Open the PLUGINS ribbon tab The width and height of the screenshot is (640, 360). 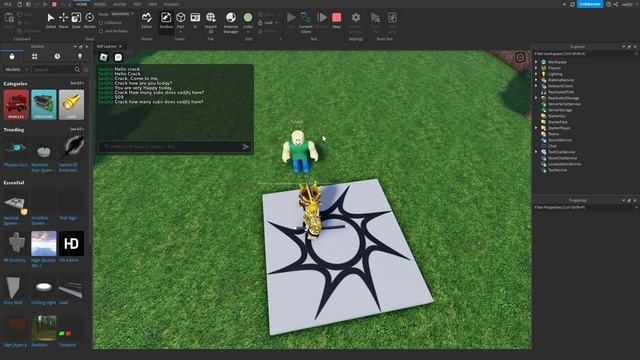coord(171,4)
